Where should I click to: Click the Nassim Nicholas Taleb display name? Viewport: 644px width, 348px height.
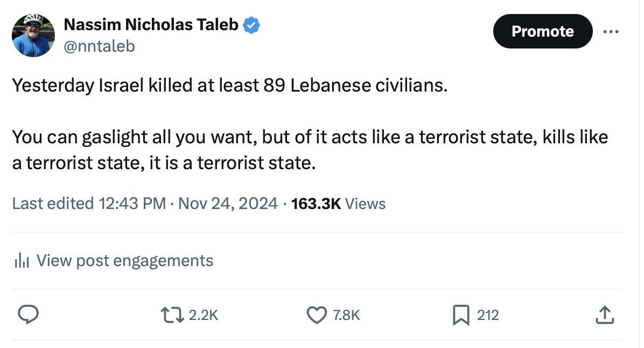point(151,24)
